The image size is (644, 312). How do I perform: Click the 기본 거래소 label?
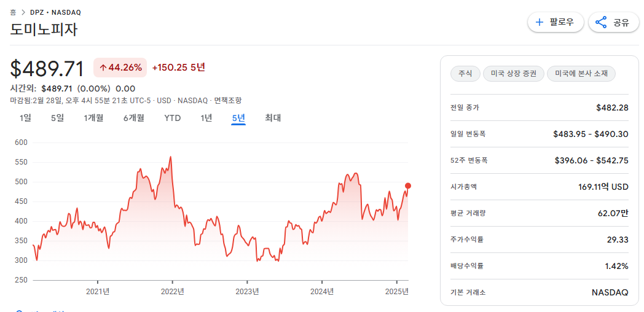pyautogui.click(x=468, y=293)
